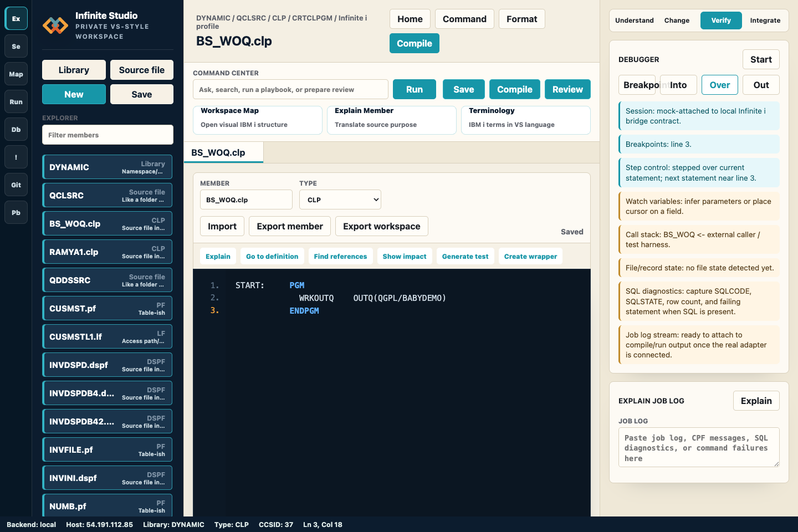Click the MEMBER name field
This screenshot has width=798, height=532.
tap(246, 199)
